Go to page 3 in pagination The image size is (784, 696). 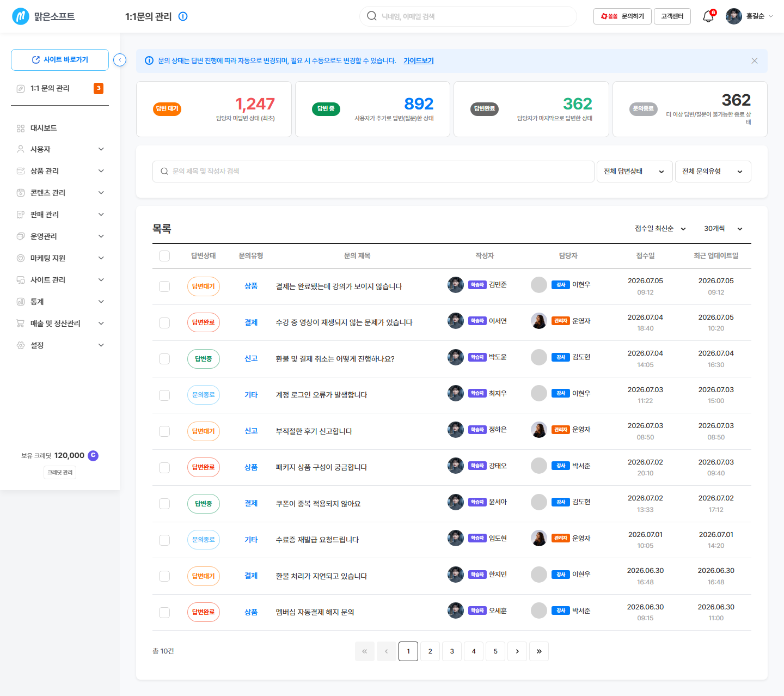pyautogui.click(x=452, y=651)
